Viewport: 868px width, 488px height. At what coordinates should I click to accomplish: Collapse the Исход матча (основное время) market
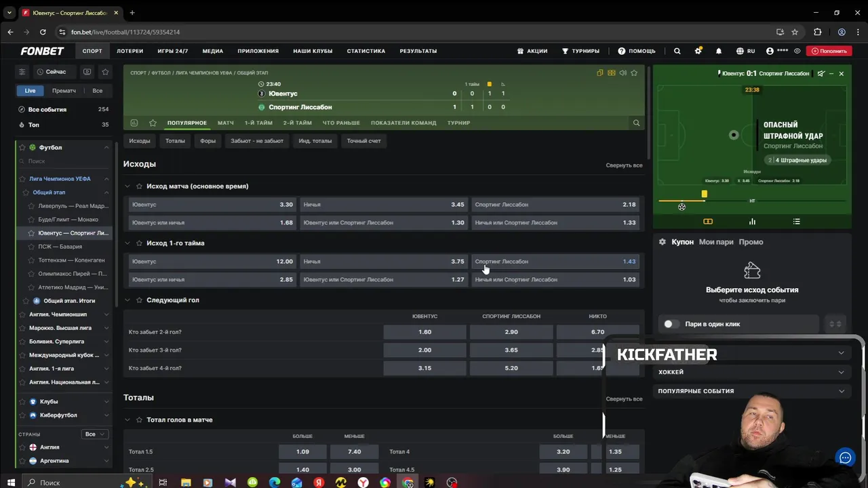point(127,186)
